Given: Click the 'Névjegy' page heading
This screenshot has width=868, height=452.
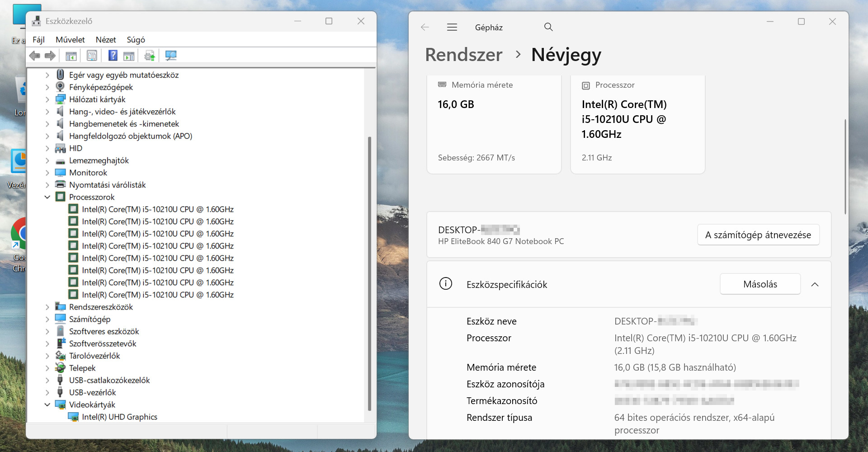Looking at the screenshot, I should tap(566, 55).
